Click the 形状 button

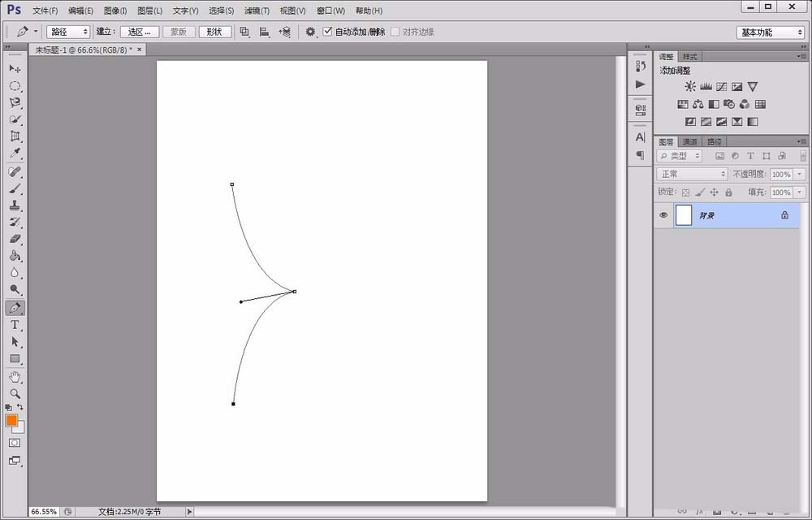pos(214,32)
